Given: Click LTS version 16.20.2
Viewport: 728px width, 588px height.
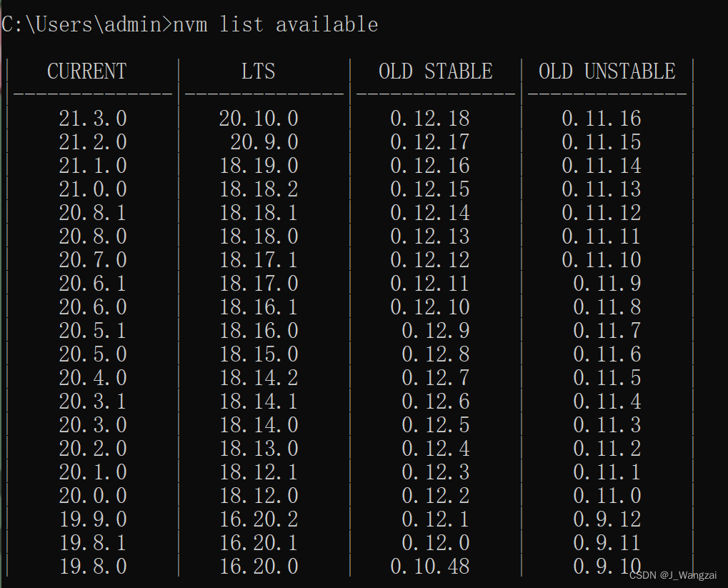Looking at the screenshot, I should point(259,519).
